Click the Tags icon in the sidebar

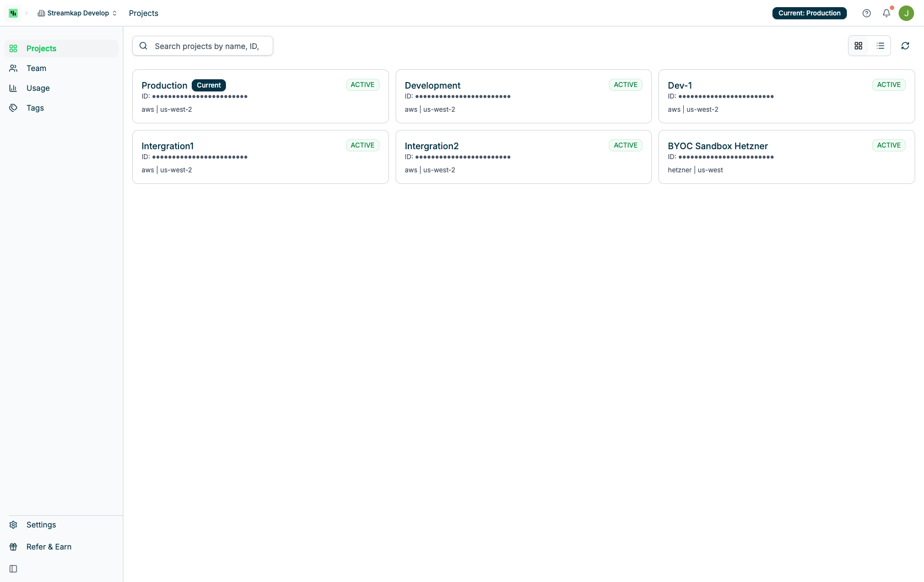13,107
